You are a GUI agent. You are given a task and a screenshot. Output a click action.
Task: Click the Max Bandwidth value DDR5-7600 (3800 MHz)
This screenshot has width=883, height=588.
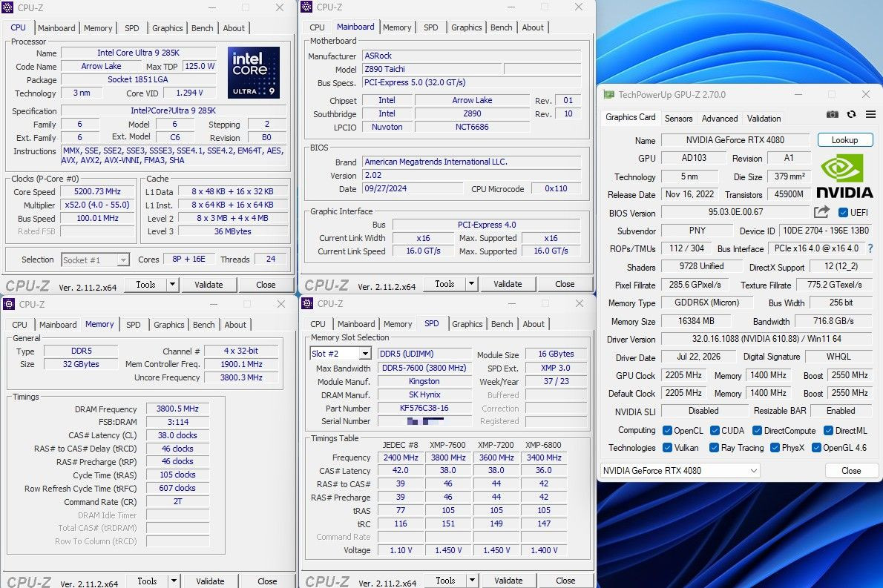pyautogui.click(x=424, y=368)
